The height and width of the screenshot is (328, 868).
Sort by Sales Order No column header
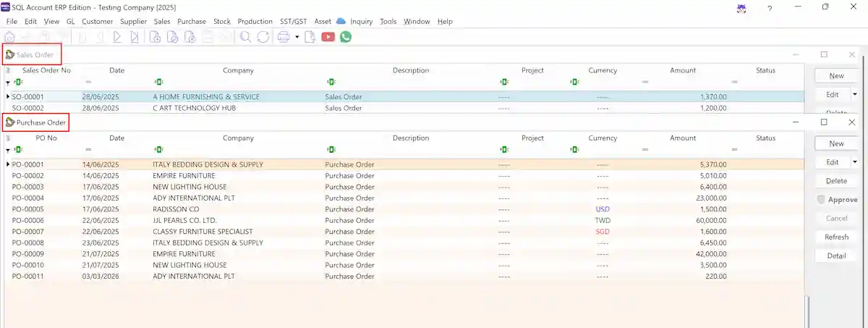[46, 70]
